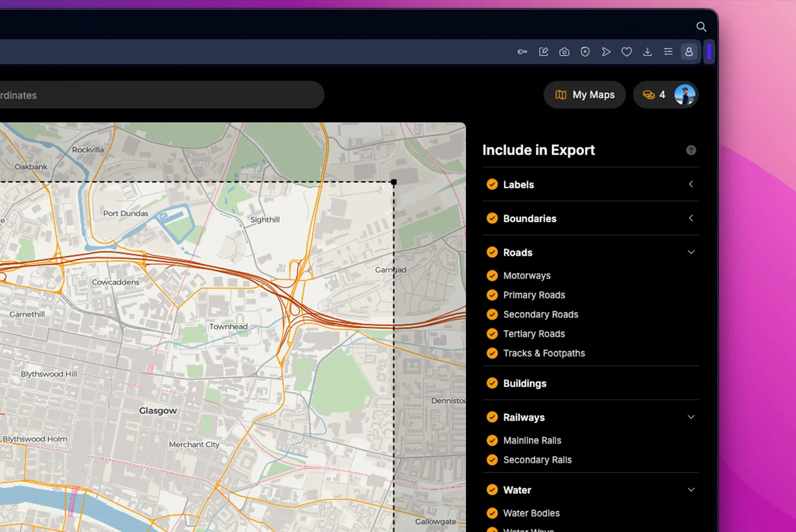This screenshot has width=796, height=532.
Task: Toggle the Boundaries checkbox
Action: pos(492,218)
